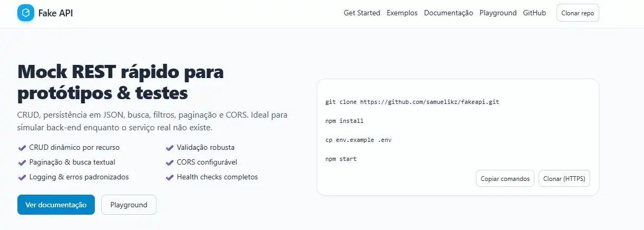
Task: Open the Playground button below the feature list
Action: click(x=129, y=205)
